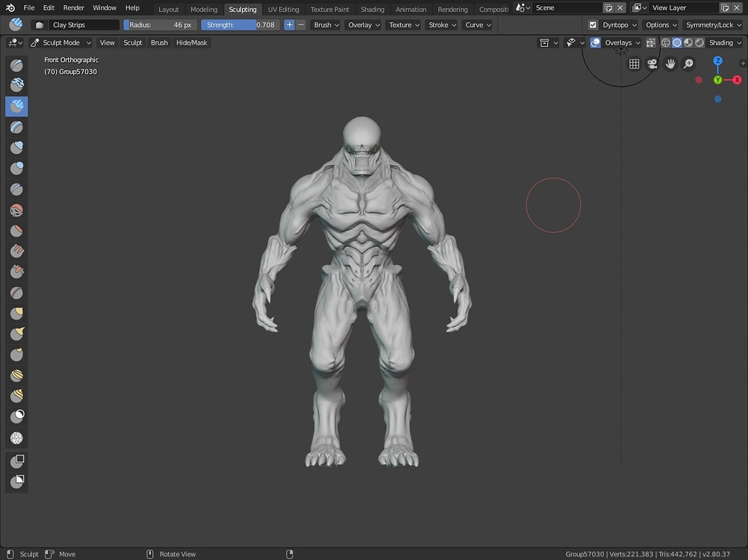Select the Crease brush

pos(16,189)
